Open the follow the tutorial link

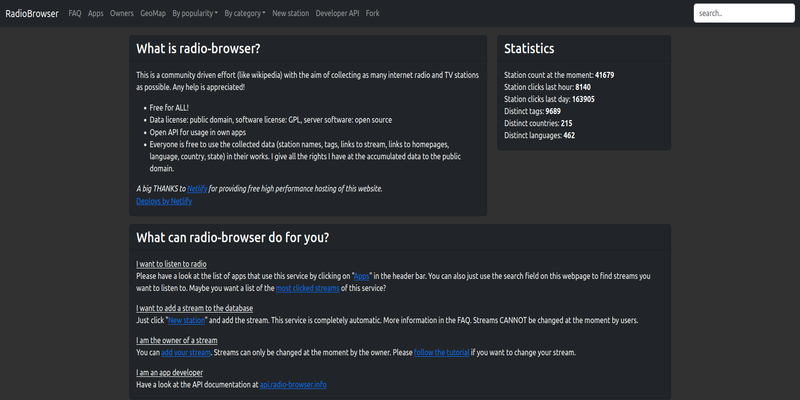(x=441, y=353)
